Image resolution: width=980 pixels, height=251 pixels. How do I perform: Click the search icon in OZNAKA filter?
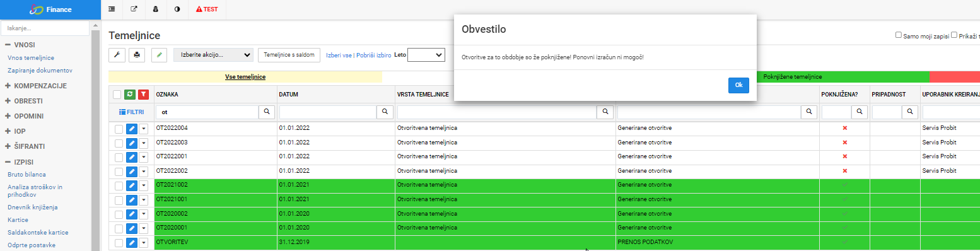click(x=267, y=112)
